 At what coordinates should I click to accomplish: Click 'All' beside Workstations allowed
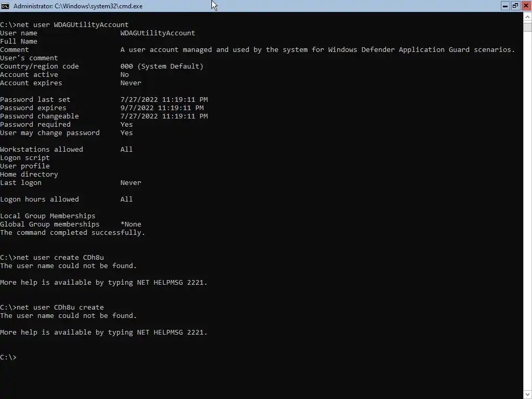coord(127,149)
